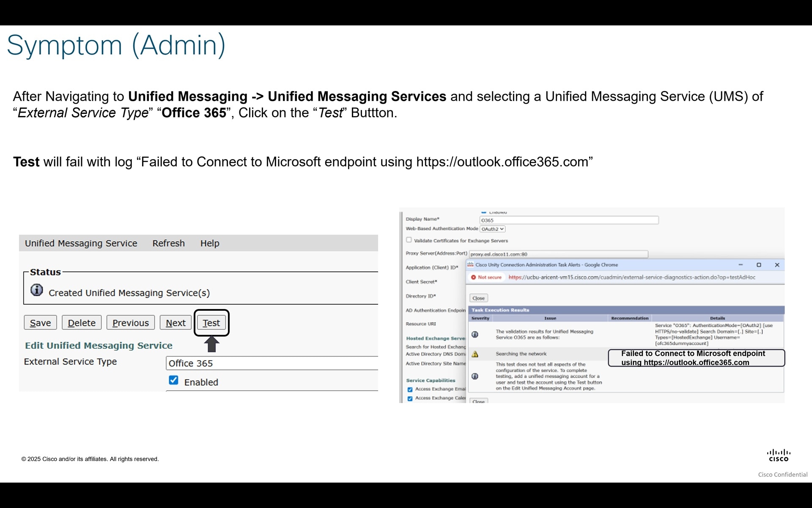Click the warning triangle severity icon
The width and height of the screenshot is (812, 508).
[475, 354]
